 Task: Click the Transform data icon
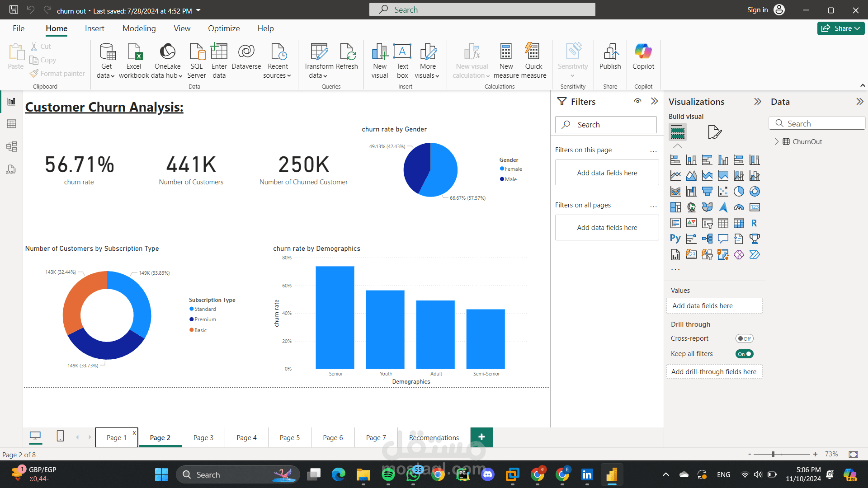coord(319,52)
